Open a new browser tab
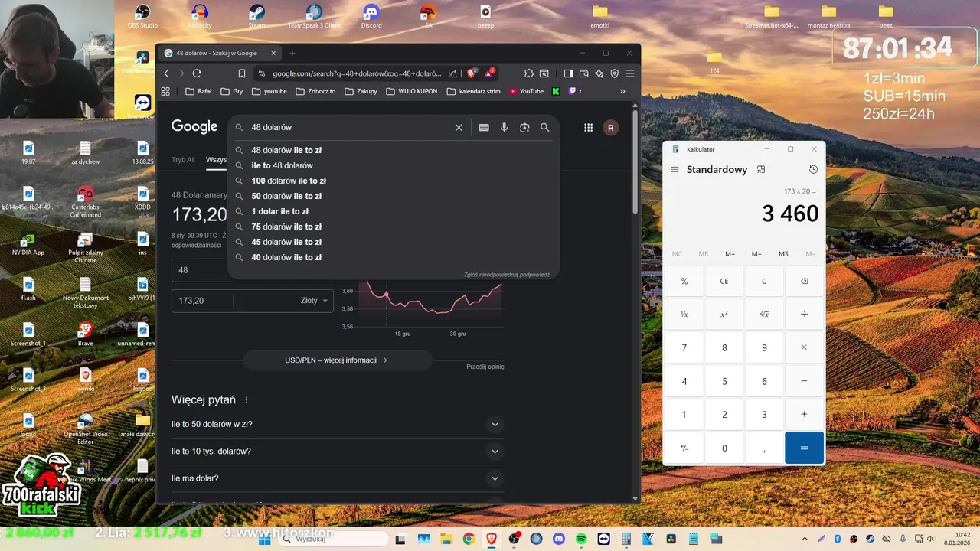This screenshot has width=980, height=551. [x=292, y=54]
